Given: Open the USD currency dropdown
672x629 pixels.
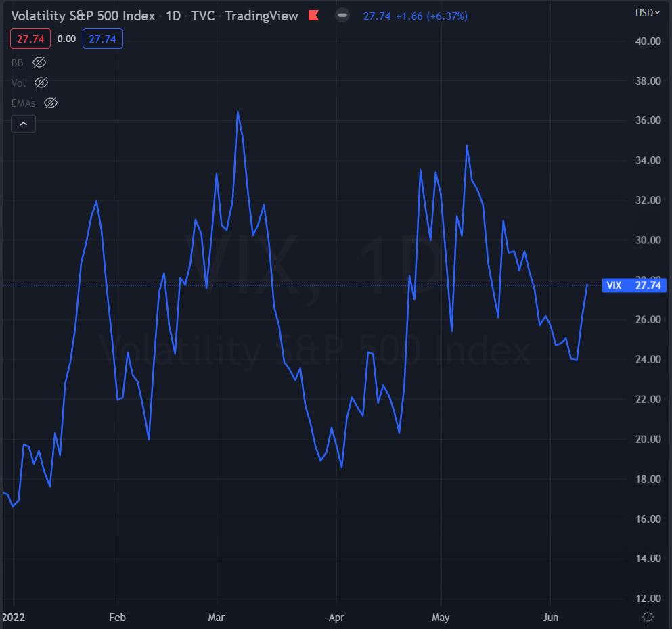Looking at the screenshot, I should point(647,13).
